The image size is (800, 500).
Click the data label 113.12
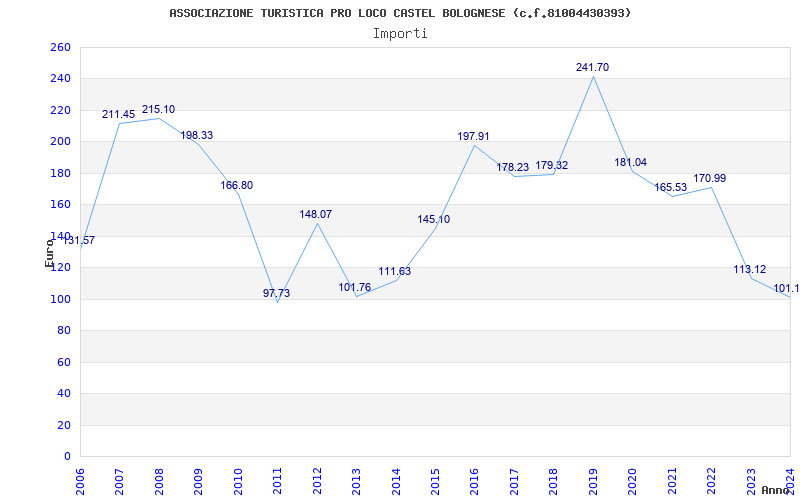[750, 269]
